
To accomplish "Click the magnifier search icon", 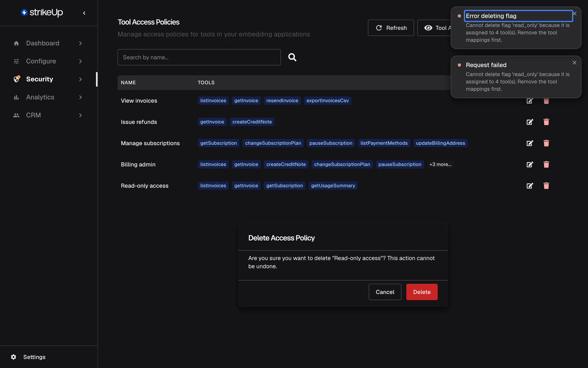I will tap(292, 57).
